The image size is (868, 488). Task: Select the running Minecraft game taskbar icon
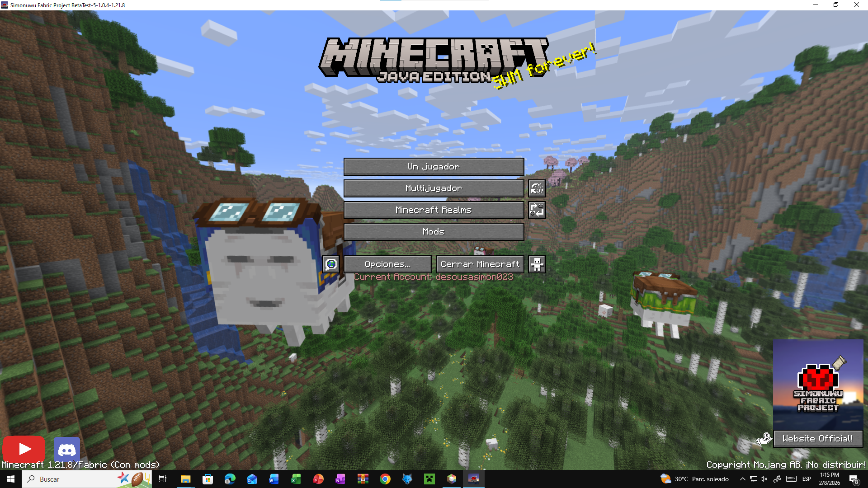point(474,479)
